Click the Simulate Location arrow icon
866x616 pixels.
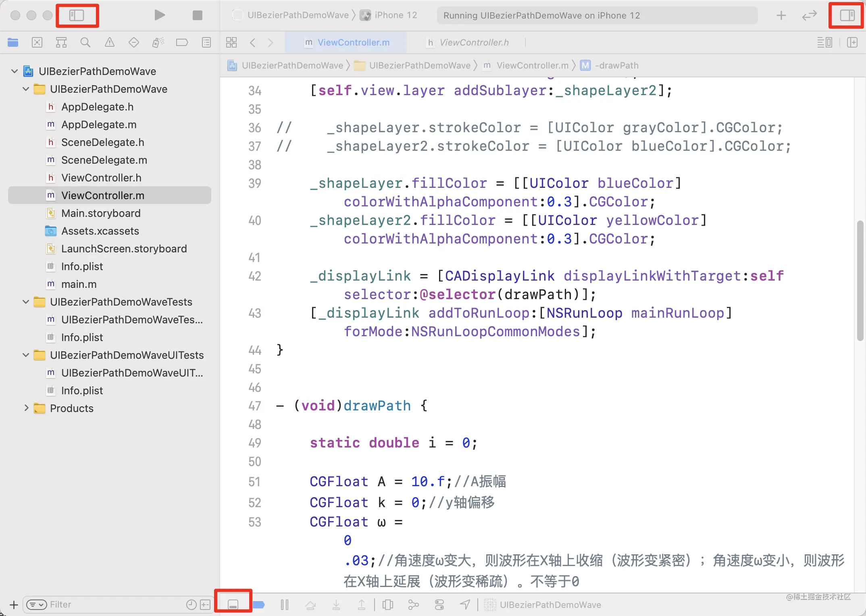465,604
